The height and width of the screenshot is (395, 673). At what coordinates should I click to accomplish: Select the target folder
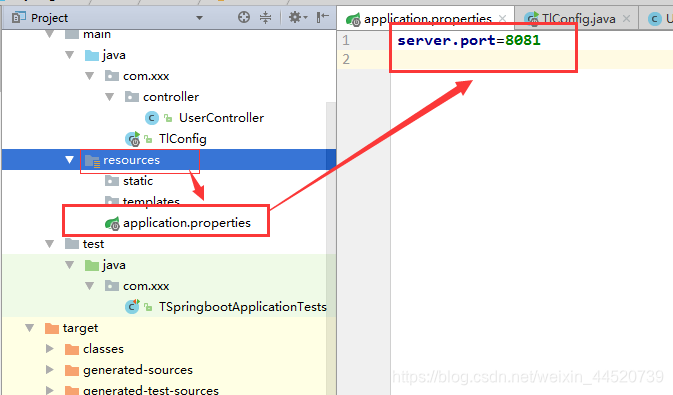point(80,328)
